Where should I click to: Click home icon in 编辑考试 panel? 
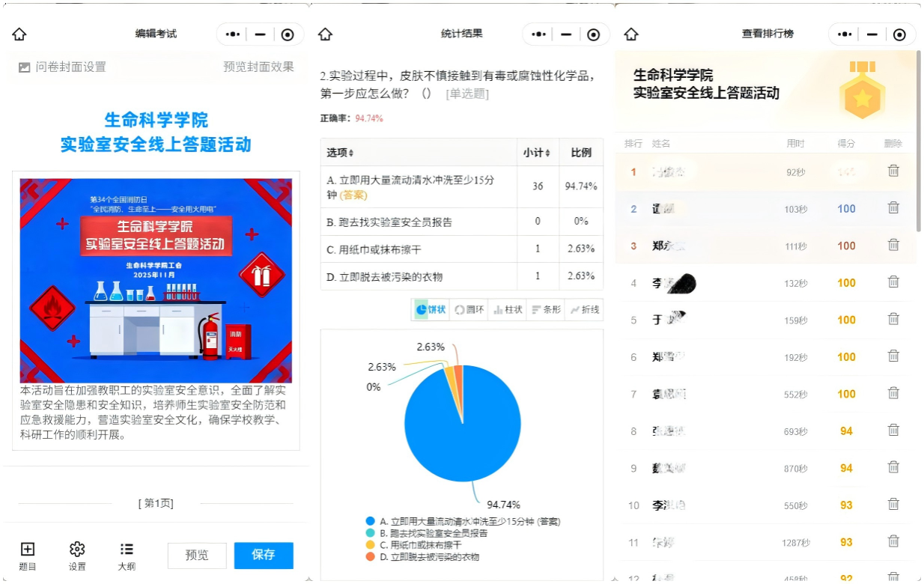click(19, 34)
